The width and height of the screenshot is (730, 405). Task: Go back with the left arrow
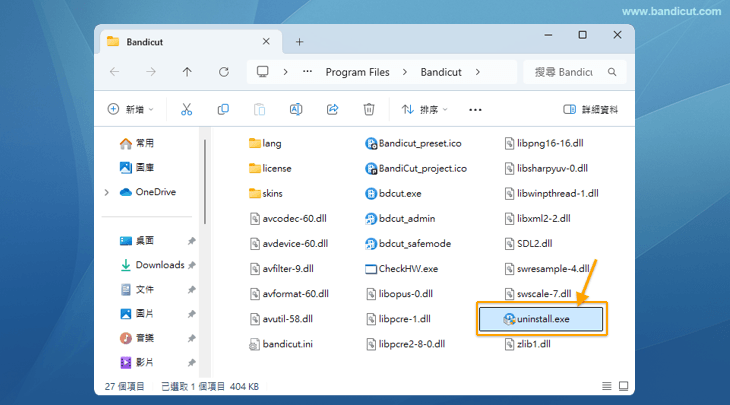(x=115, y=72)
